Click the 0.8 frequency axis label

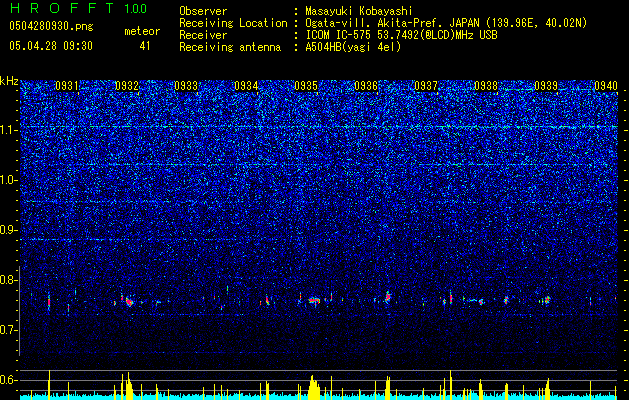click(9, 280)
